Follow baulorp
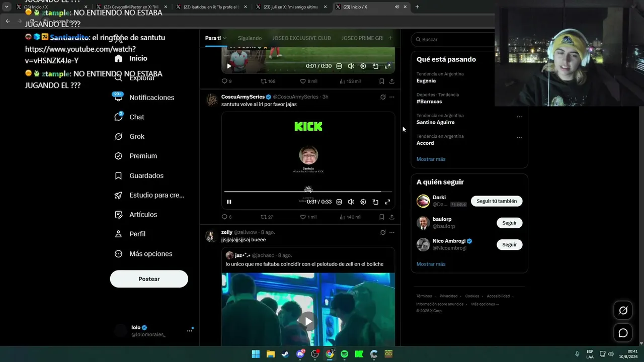 (x=509, y=223)
